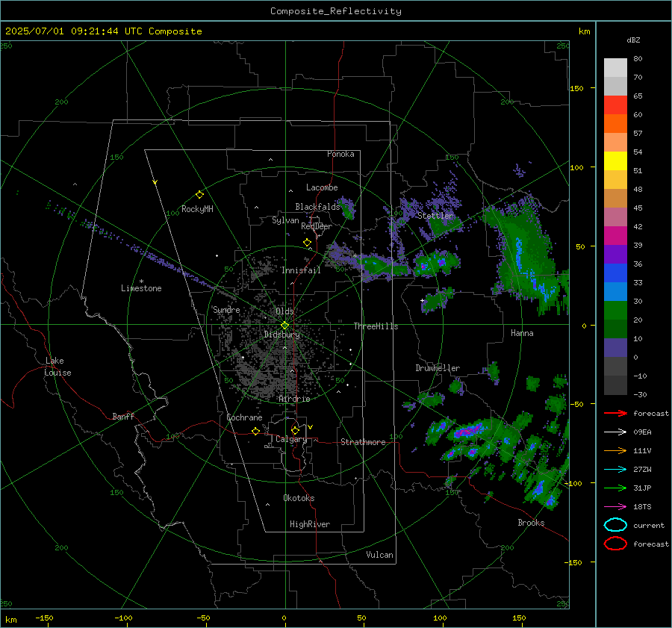The width and height of the screenshot is (672, 628).
Task: Click the Vulcan label
Action: tap(379, 555)
